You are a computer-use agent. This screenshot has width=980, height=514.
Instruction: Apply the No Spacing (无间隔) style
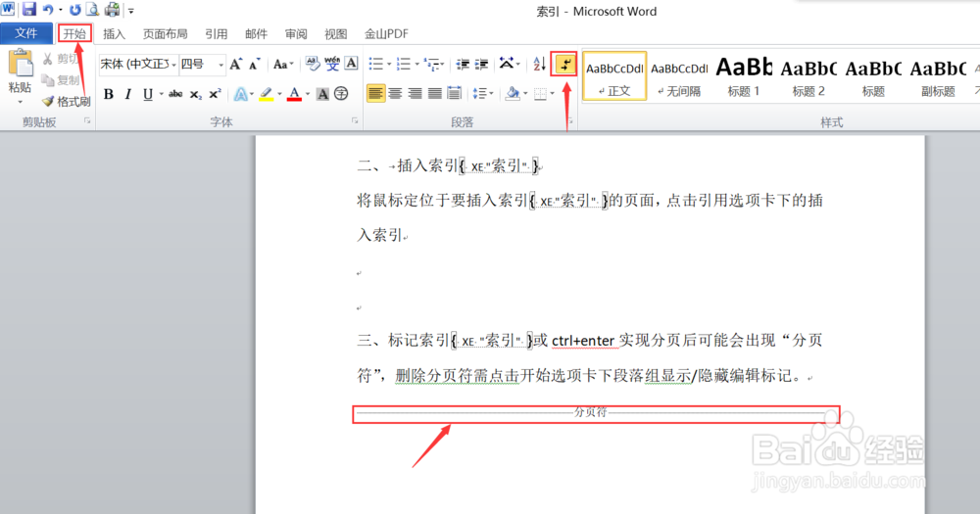(x=679, y=76)
